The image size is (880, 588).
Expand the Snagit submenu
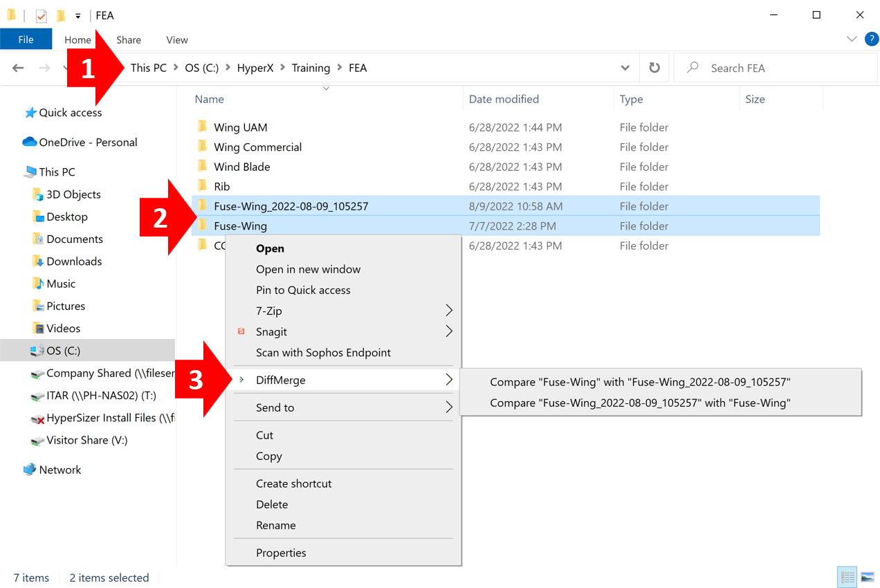pos(343,331)
